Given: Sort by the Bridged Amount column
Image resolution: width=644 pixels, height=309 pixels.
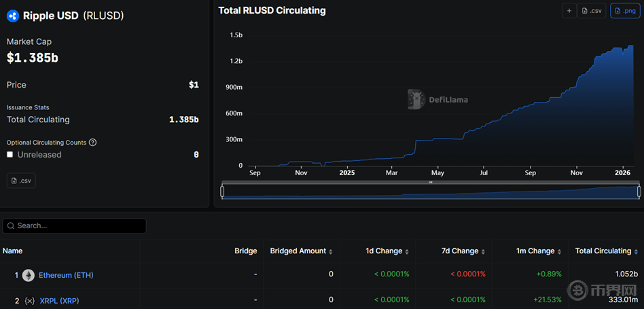Looking at the screenshot, I should click(x=301, y=251).
